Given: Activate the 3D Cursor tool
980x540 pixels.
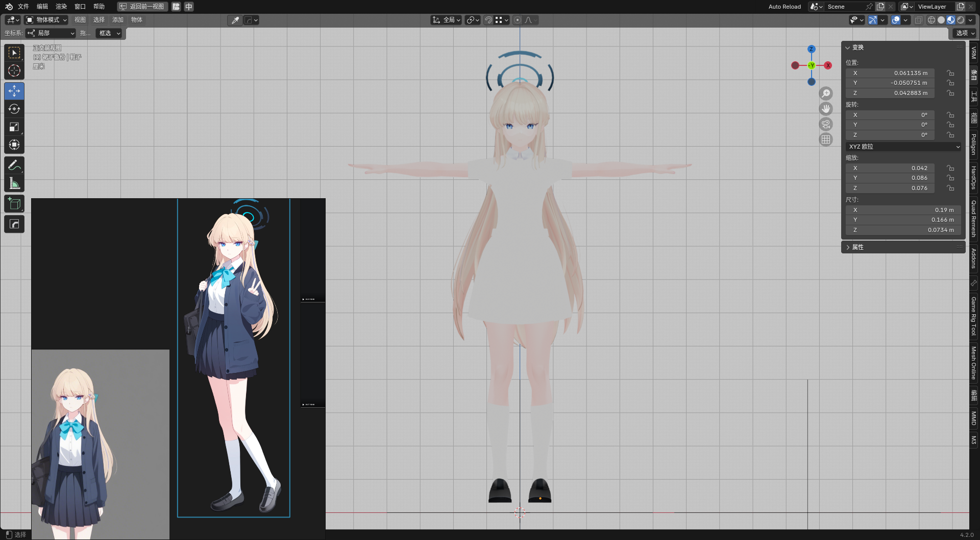Looking at the screenshot, I should click(x=14, y=71).
